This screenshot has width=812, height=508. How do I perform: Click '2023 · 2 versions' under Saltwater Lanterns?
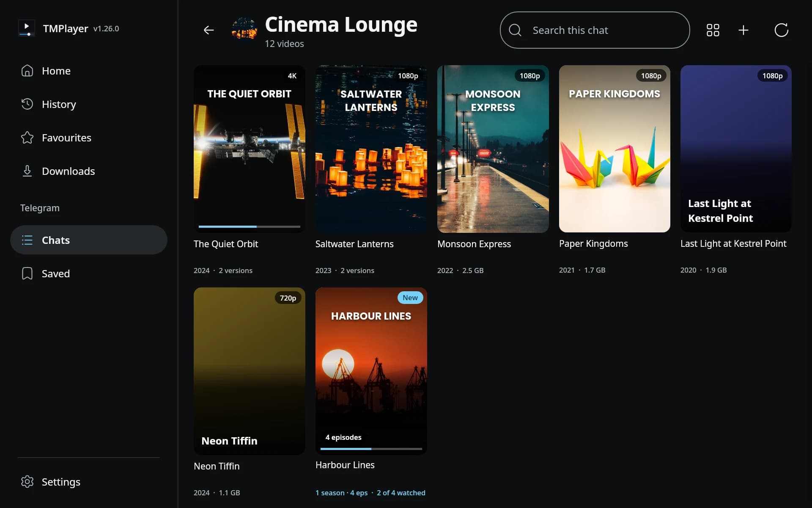pyautogui.click(x=345, y=271)
